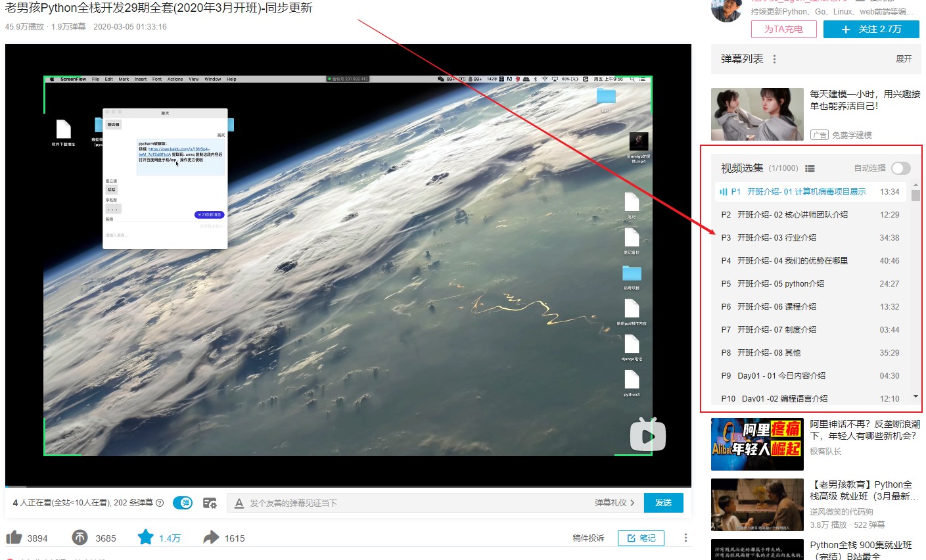Open danmaku list options dots
This screenshot has height=560, width=926.
click(x=774, y=59)
